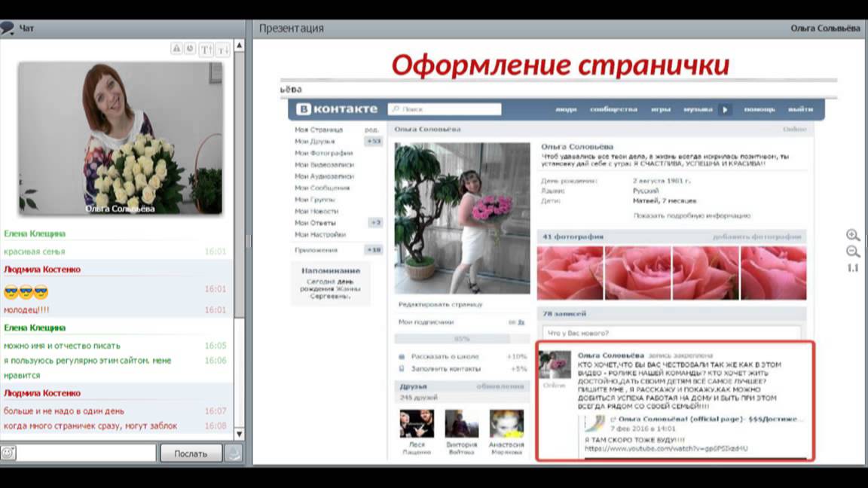Open музыка in VK top menu
868x488 pixels.
coord(698,109)
